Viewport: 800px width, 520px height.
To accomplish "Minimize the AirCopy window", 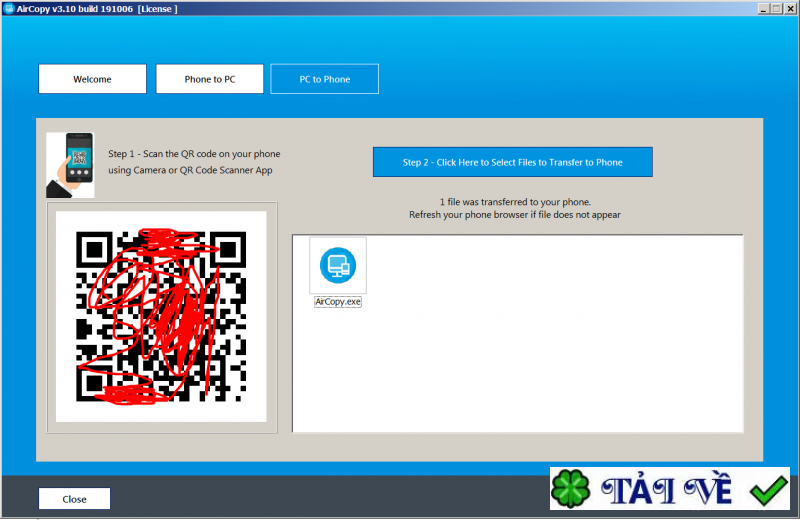I will 764,9.
